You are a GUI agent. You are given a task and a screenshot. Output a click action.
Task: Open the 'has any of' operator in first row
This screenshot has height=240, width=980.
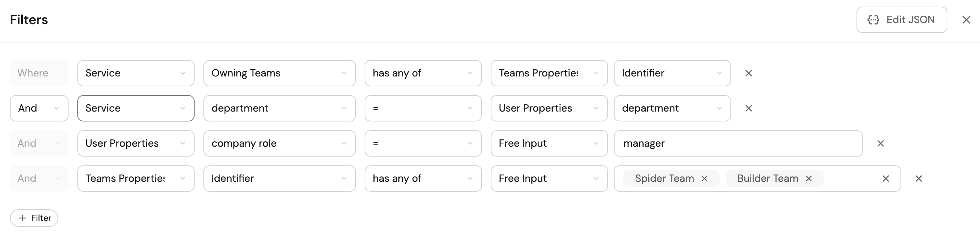[x=423, y=73]
